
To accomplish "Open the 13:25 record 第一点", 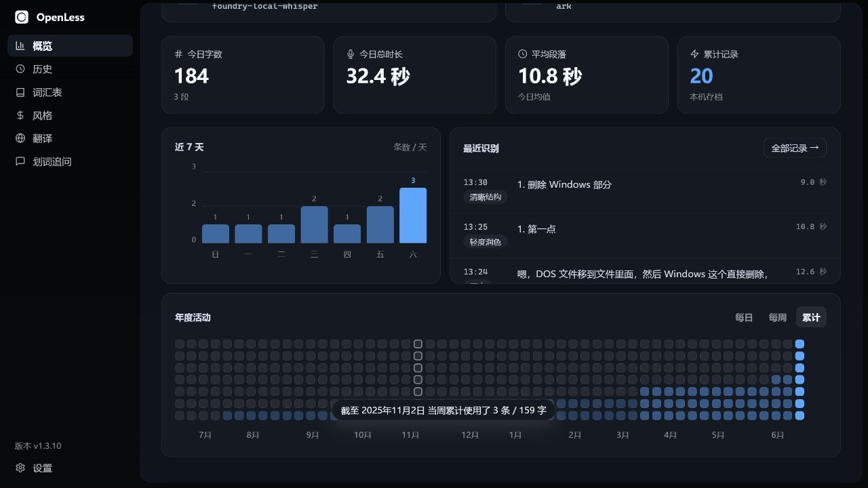I will [x=645, y=235].
